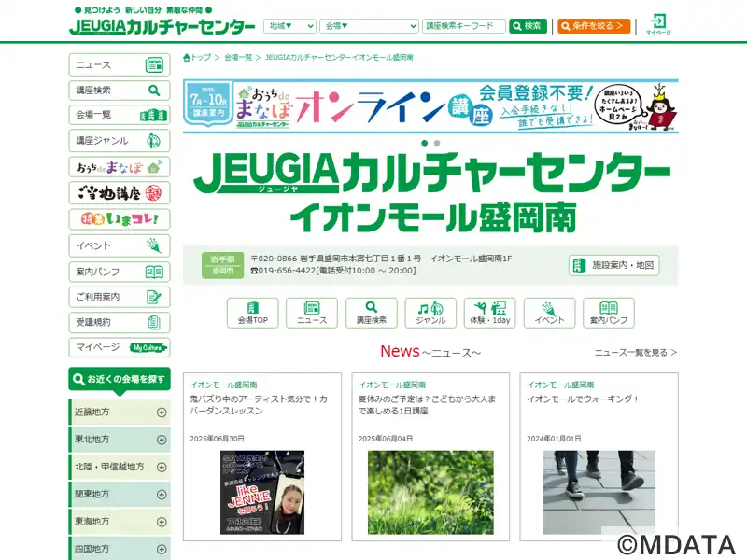The image size is (747, 560).
Task: Open 案内パンフ in the left sidebar
Action: (120, 272)
